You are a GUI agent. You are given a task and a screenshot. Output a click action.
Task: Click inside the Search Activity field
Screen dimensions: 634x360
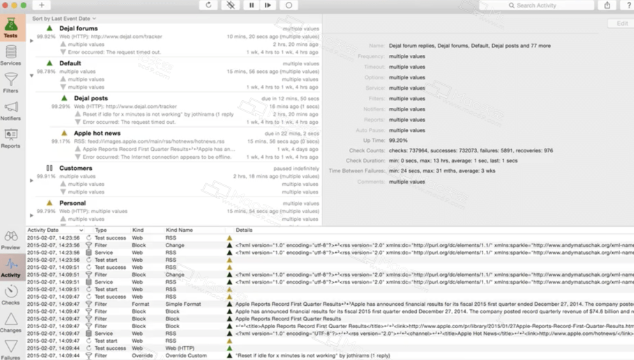click(x=537, y=5)
